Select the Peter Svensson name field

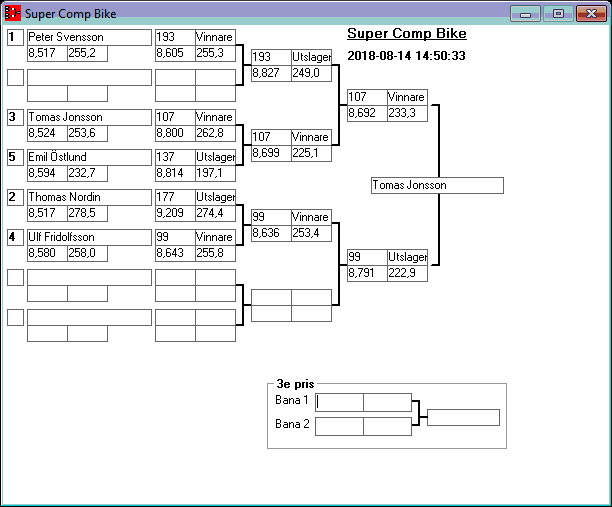tap(88, 37)
